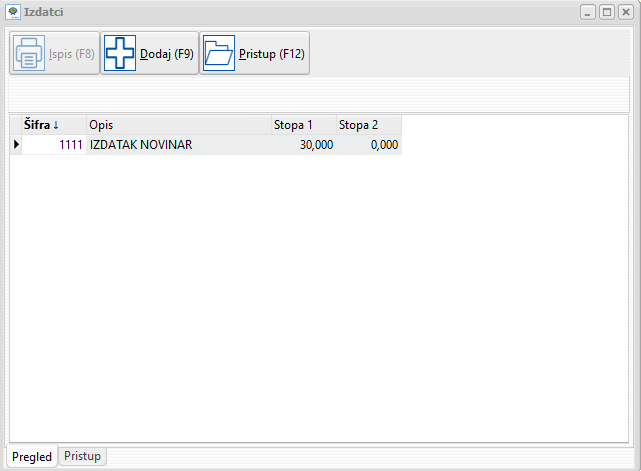Select the cell with code 1111

pos(54,145)
